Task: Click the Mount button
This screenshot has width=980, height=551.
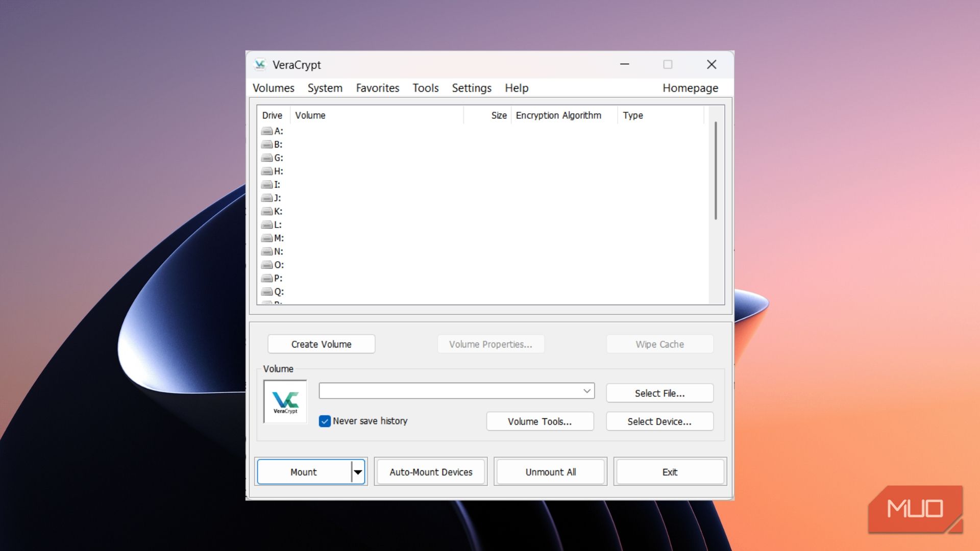Action: (304, 472)
